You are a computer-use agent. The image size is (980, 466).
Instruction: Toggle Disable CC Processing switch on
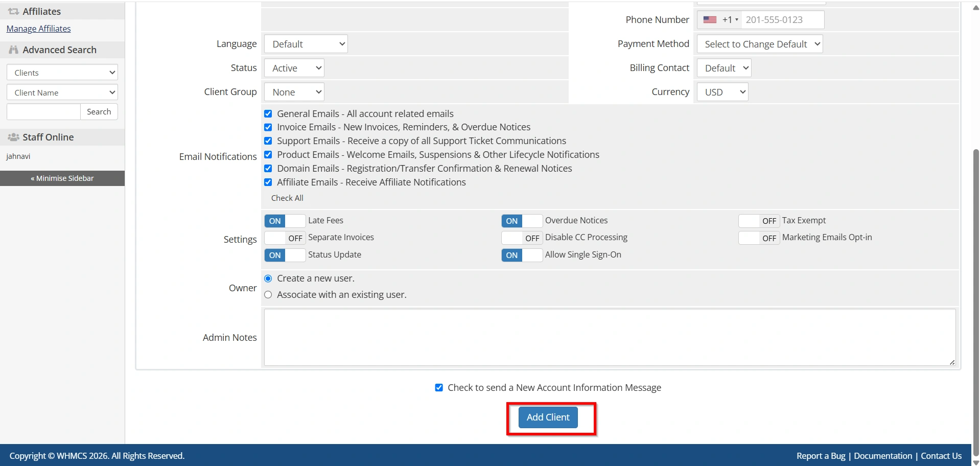[x=522, y=238]
